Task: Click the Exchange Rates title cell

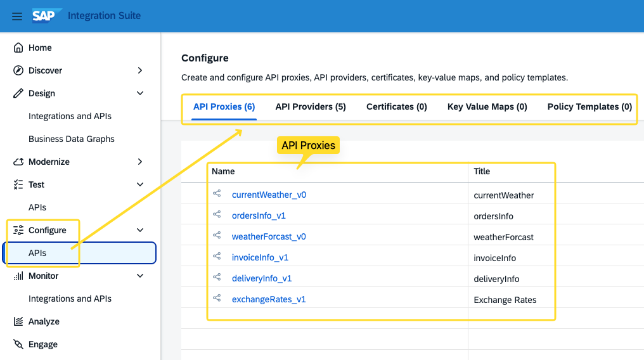Action: coord(505,300)
